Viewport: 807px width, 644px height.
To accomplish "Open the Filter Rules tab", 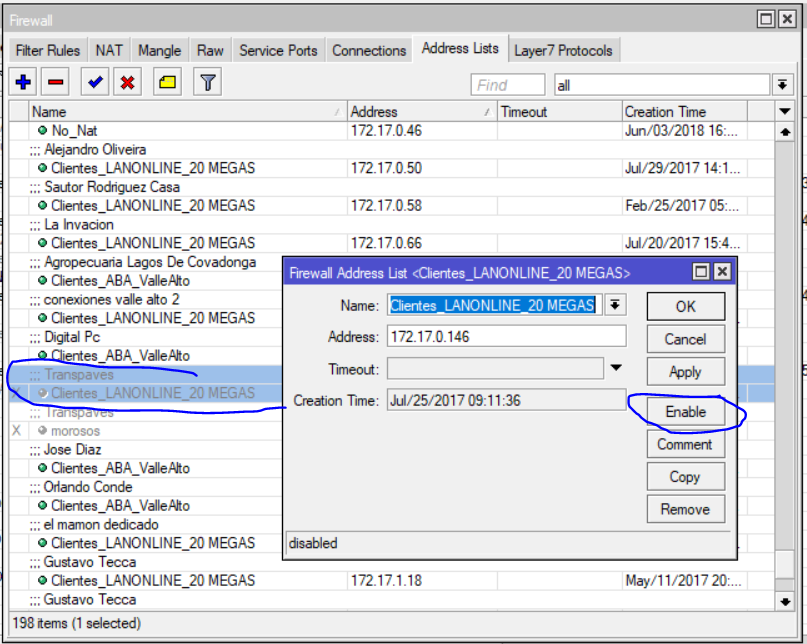I will [x=48, y=50].
